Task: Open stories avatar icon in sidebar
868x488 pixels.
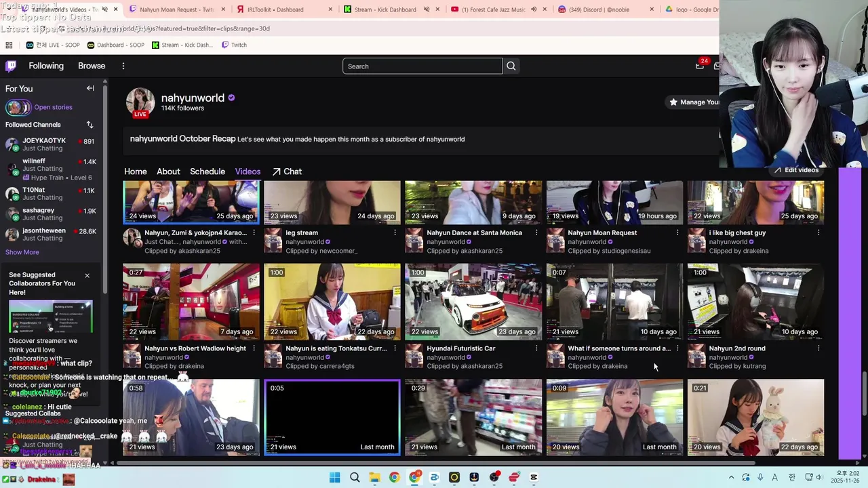Action: pyautogui.click(x=18, y=107)
